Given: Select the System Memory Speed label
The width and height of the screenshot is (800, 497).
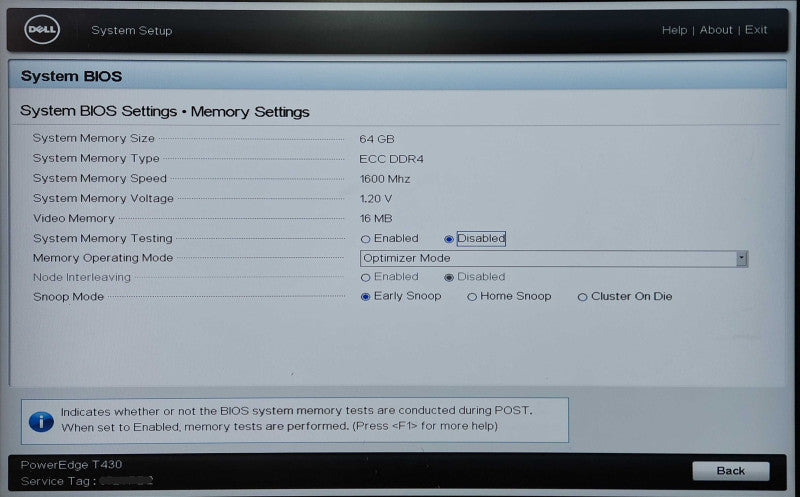Looking at the screenshot, I should tap(99, 178).
